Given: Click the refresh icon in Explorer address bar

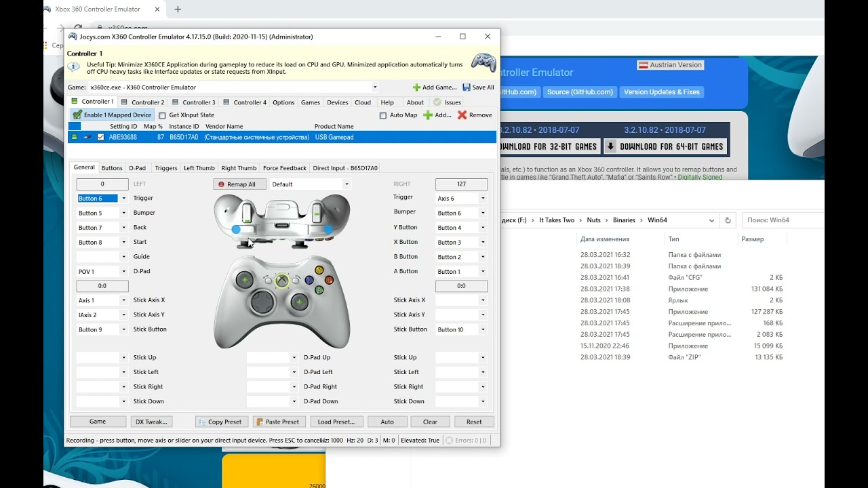Looking at the screenshot, I should coord(728,220).
